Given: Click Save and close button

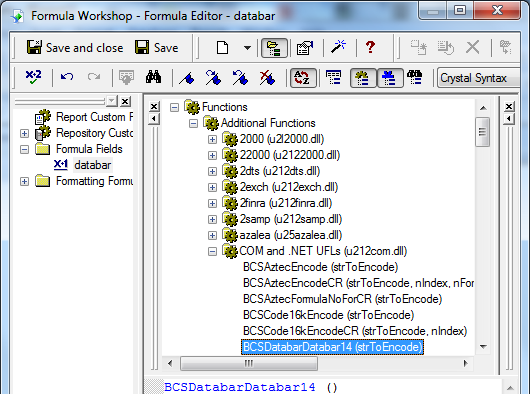Looking at the screenshot, I should point(75,48).
